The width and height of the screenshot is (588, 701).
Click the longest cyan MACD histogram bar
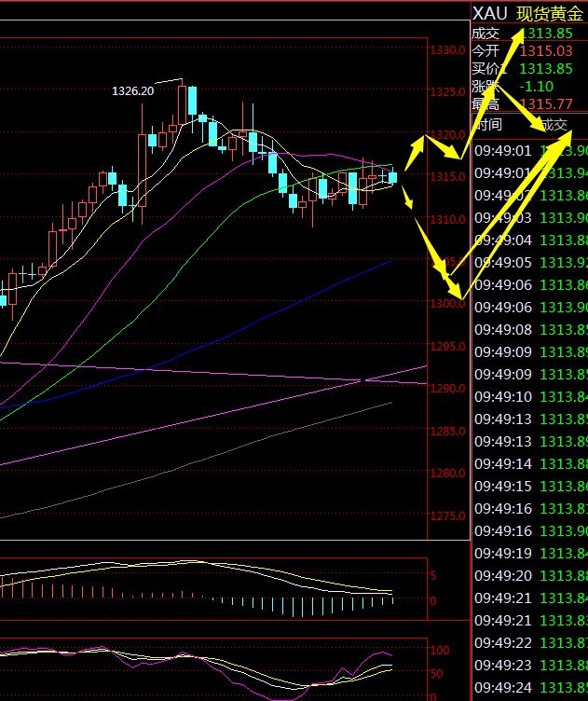(293, 607)
